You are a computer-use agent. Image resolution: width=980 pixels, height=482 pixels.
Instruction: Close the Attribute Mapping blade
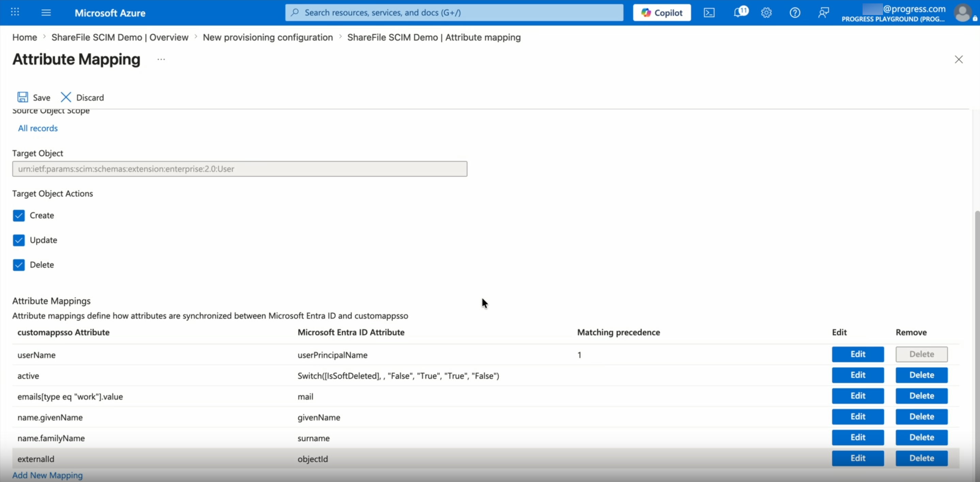[958, 59]
